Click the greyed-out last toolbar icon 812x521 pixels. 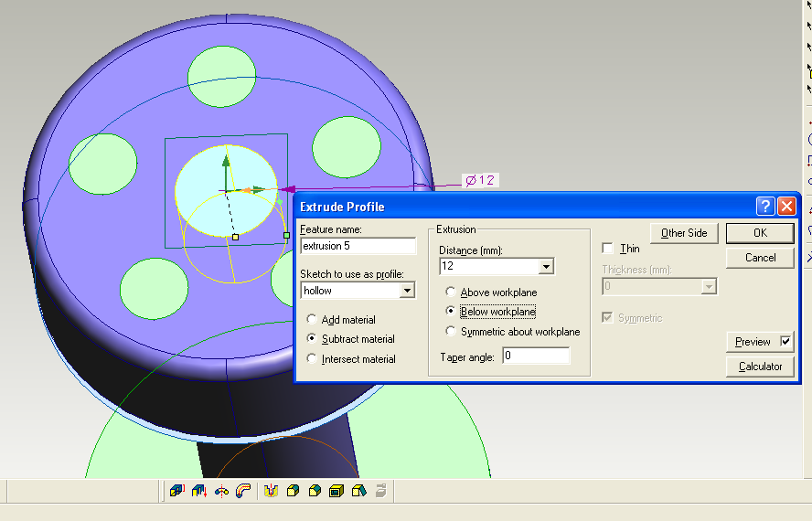[380, 491]
